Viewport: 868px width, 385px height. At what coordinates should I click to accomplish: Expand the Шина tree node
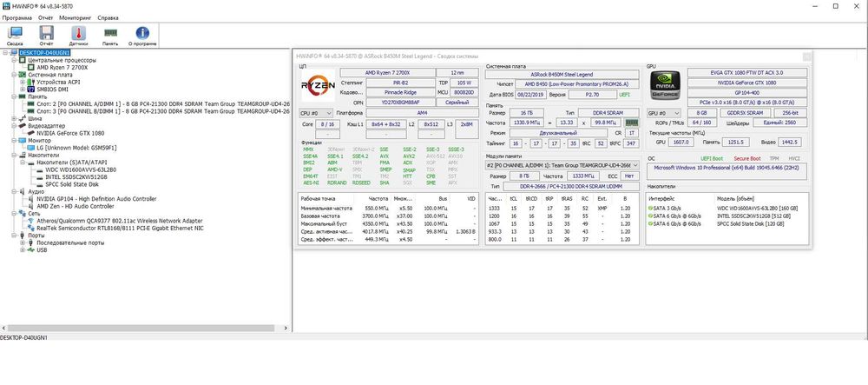pos(15,118)
